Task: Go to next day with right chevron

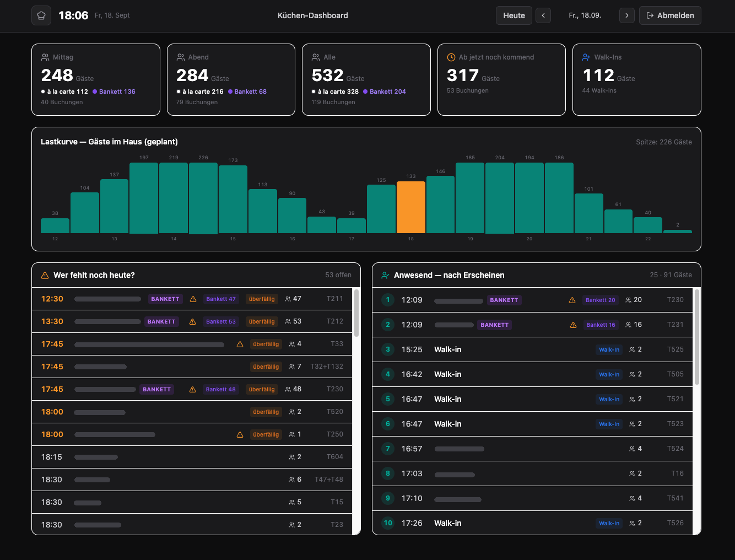Action: click(627, 15)
